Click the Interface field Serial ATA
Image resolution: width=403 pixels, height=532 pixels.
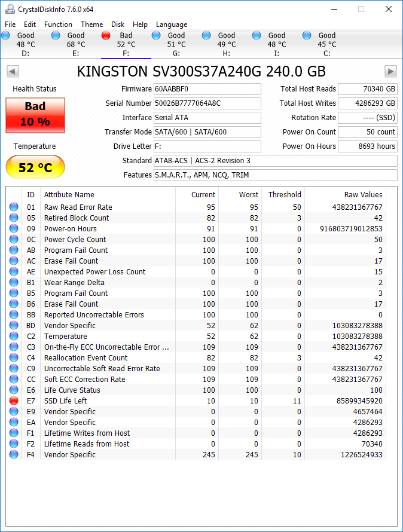(x=207, y=118)
